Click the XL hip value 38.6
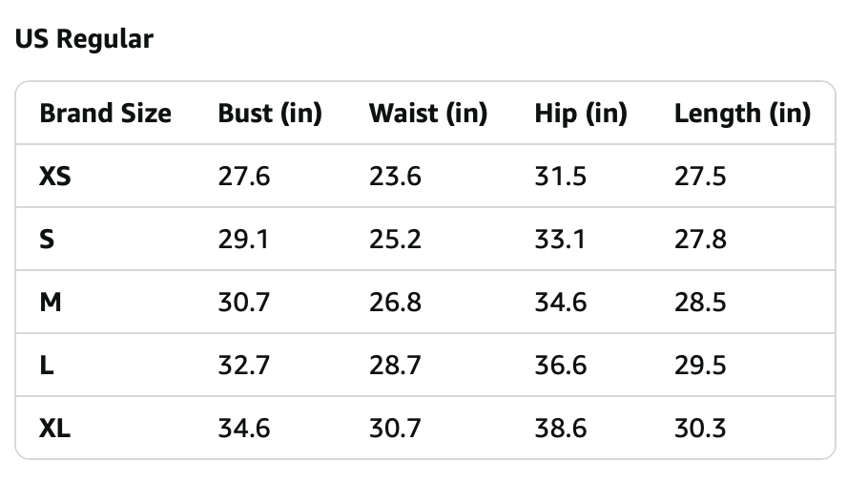The image size is (868, 504). pos(560,429)
